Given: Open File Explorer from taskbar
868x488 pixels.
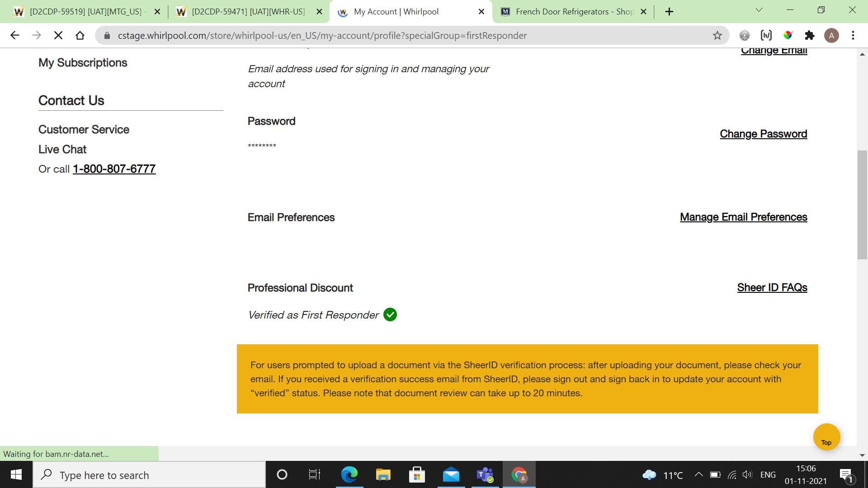Looking at the screenshot, I should tap(383, 475).
